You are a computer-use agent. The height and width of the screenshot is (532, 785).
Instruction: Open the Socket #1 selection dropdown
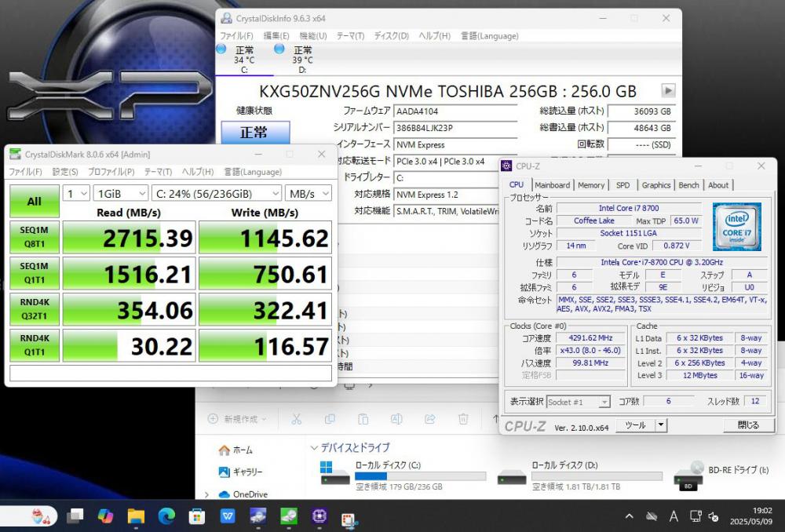pyautogui.click(x=579, y=402)
